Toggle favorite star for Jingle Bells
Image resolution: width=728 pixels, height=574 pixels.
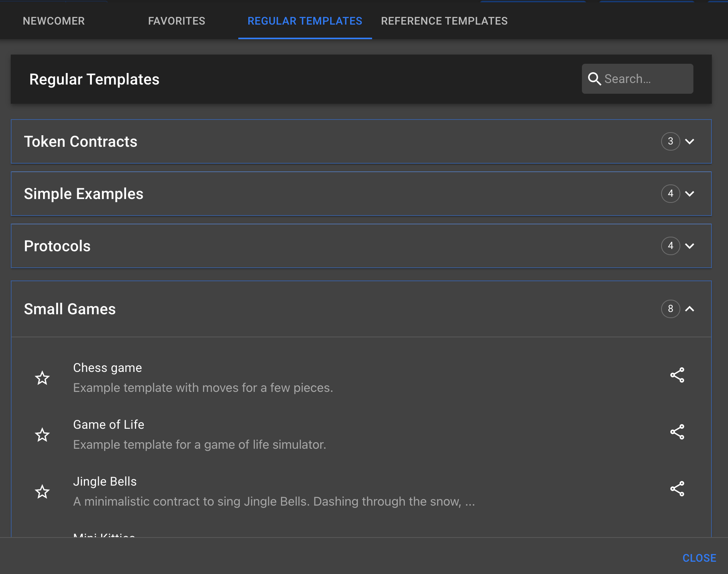tap(42, 492)
